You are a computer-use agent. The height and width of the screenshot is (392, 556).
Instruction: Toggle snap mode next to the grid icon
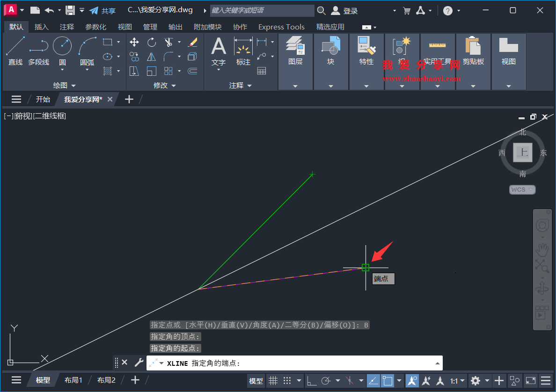tap(286, 381)
